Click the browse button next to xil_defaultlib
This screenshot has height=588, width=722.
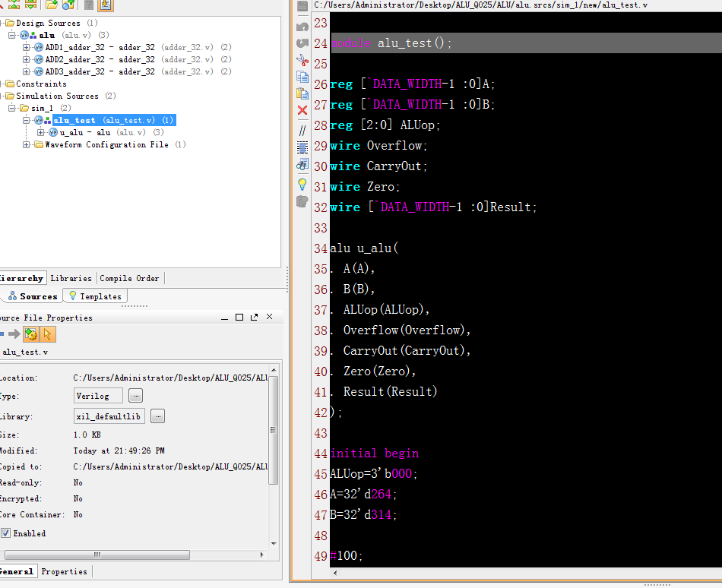tap(157, 416)
